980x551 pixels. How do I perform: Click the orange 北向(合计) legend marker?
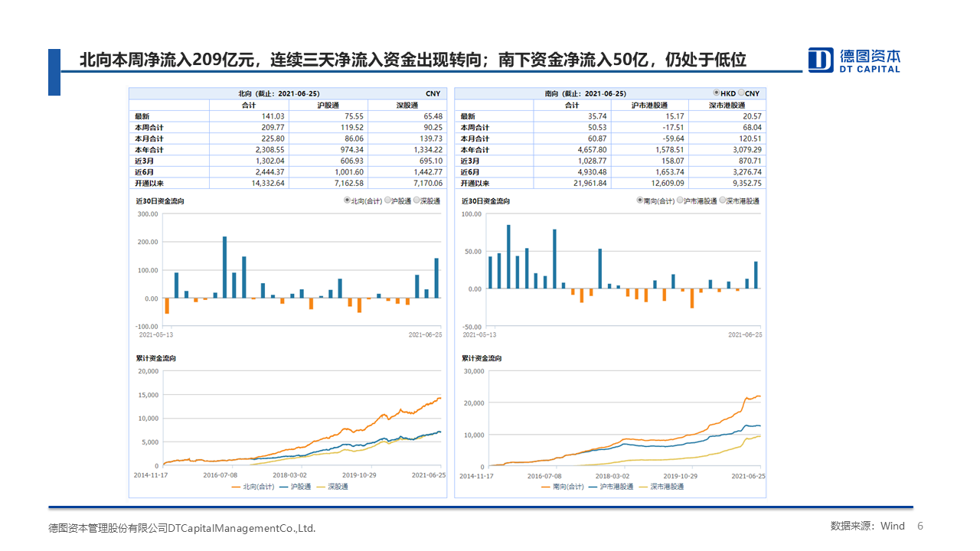(x=236, y=487)
